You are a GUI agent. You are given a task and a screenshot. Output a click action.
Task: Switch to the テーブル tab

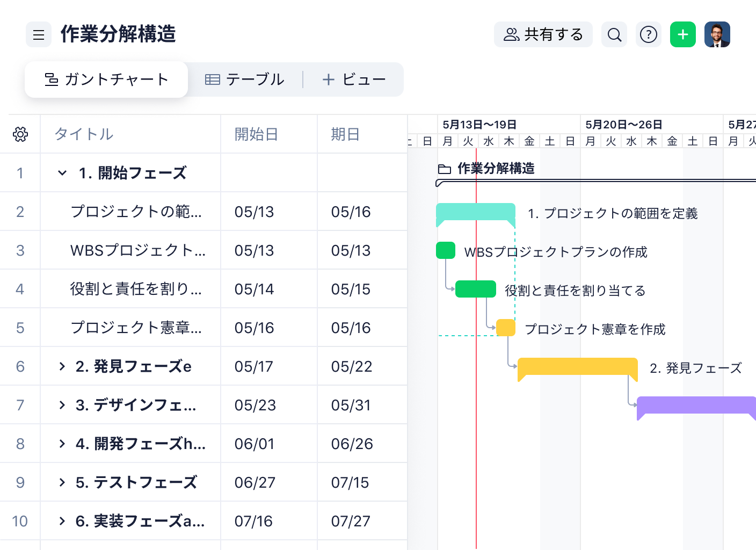pyautogui.click(x=245, y=79)
